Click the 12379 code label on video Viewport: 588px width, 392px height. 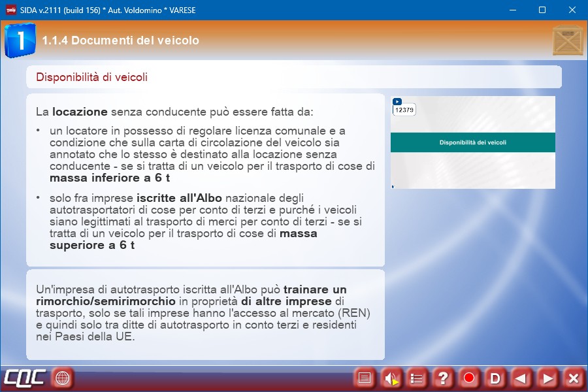click(x=404, y=110)
